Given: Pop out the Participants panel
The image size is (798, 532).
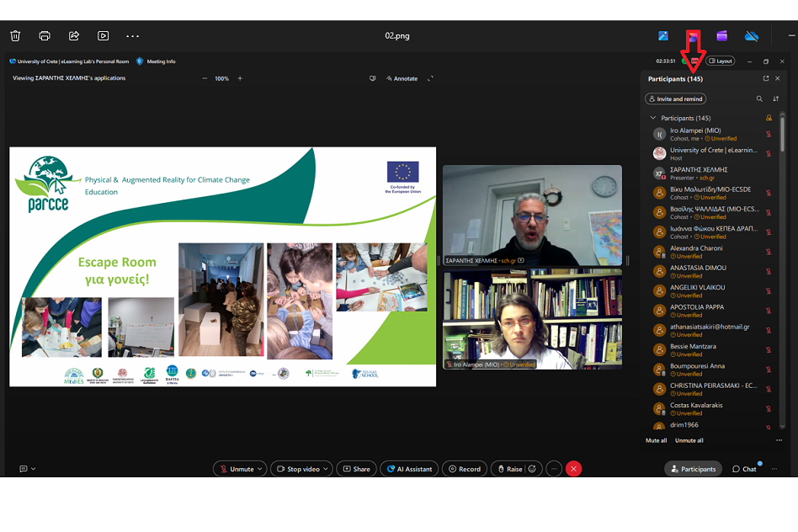Looking at the screenshot, I should [765, 77].
